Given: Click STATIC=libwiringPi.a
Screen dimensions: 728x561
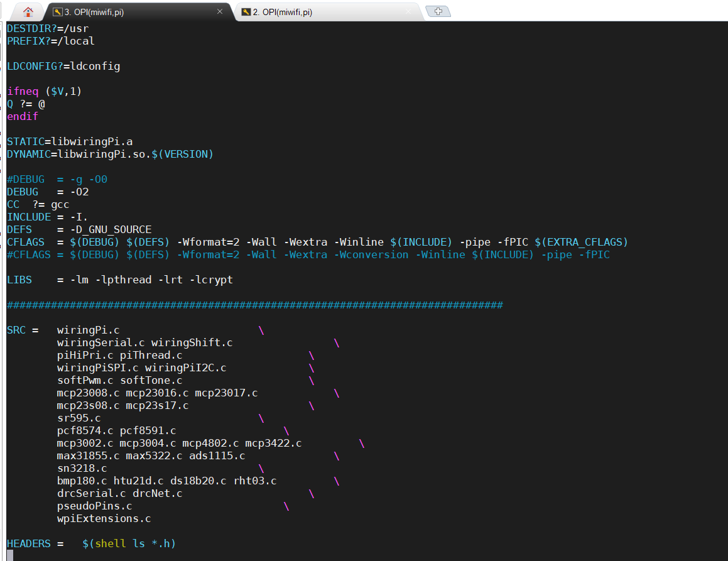Looking at the screenshot, I should click(x=70, y=141).
